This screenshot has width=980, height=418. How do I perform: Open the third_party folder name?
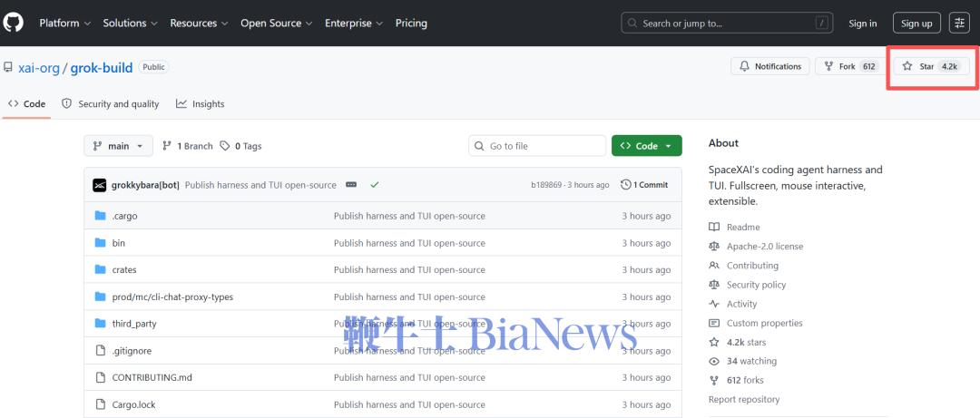(x=134, y=324)
